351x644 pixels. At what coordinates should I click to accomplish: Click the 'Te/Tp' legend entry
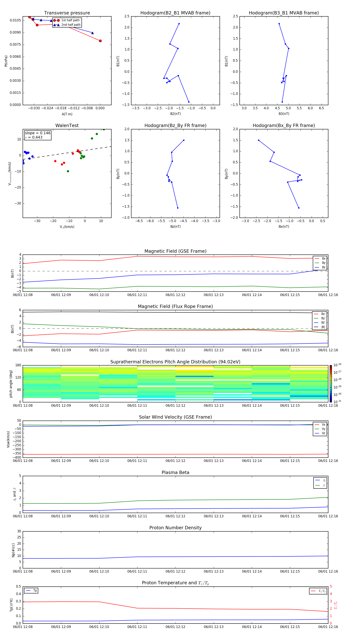pos(318,591)
